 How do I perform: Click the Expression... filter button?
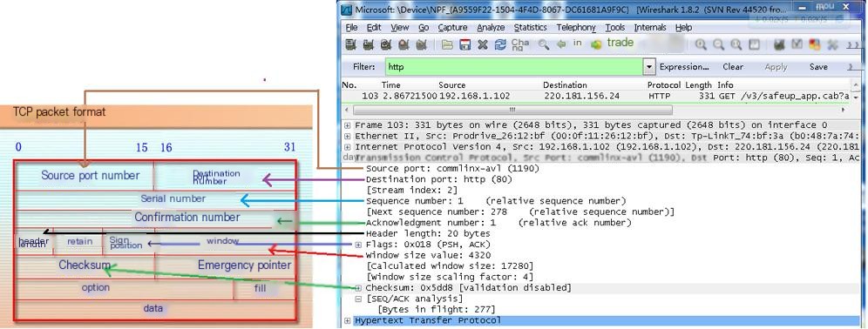coord(684,67)
